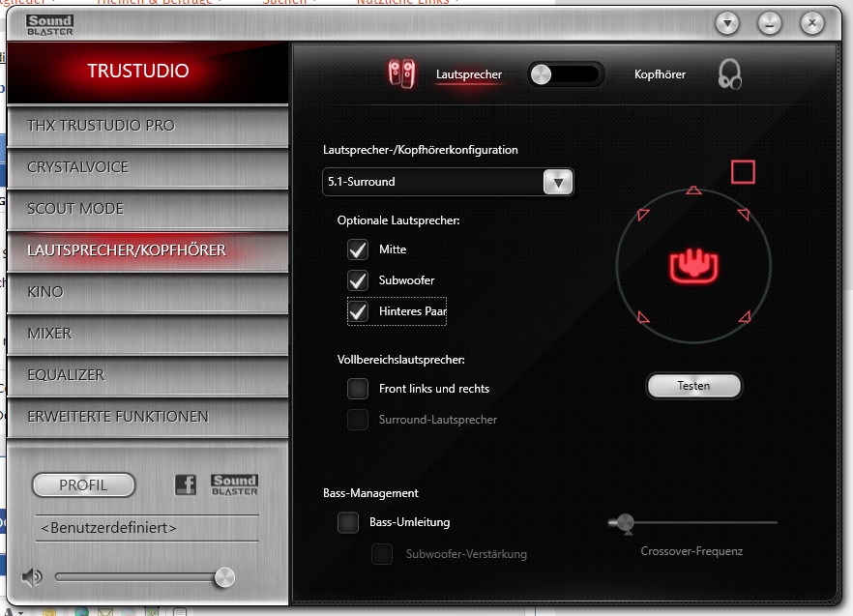Check the Subwoofer-Verstärkung checkbox
This screenshot has height=616, width=853.
pos(382,554)
